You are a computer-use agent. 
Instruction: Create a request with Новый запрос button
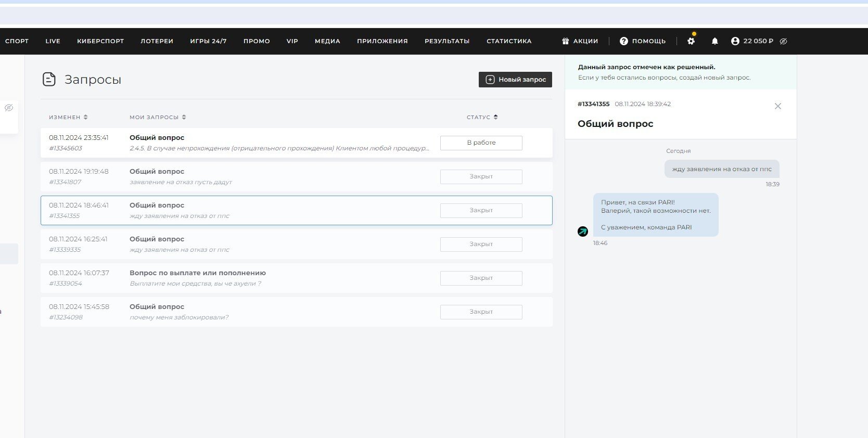(x=515, y=80)
